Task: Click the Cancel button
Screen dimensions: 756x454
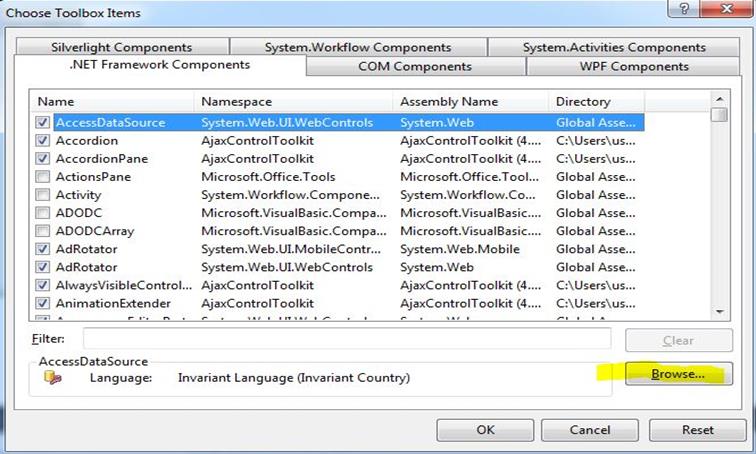Action: point(590,430)
